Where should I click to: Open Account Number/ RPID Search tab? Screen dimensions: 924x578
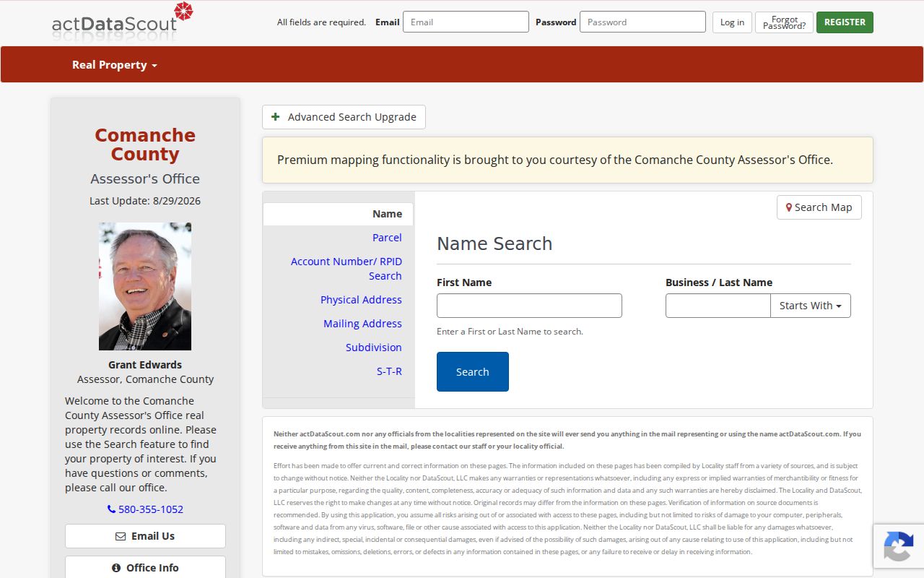[x=346, y=269]
